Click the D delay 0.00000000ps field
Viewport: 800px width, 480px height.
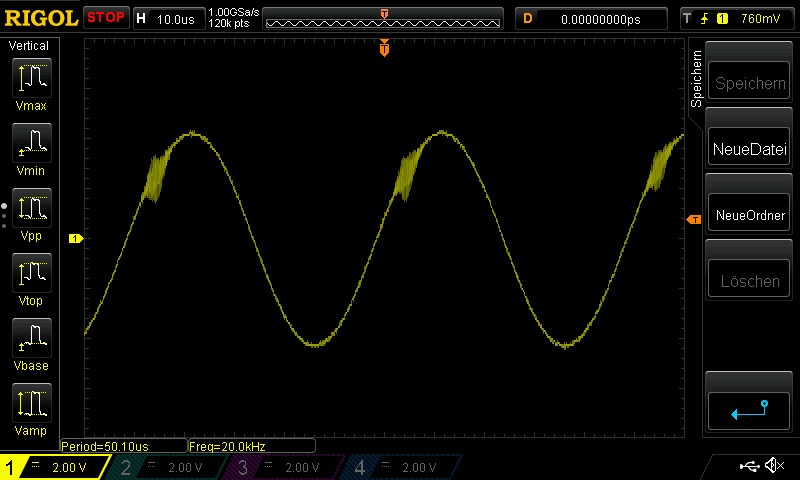(591, 19)
